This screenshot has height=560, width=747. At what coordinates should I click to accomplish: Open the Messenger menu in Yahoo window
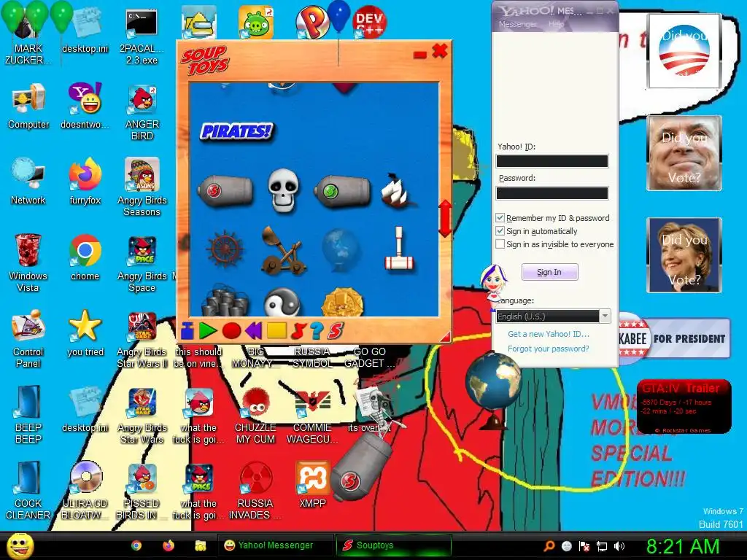click(x=517, y=24)
